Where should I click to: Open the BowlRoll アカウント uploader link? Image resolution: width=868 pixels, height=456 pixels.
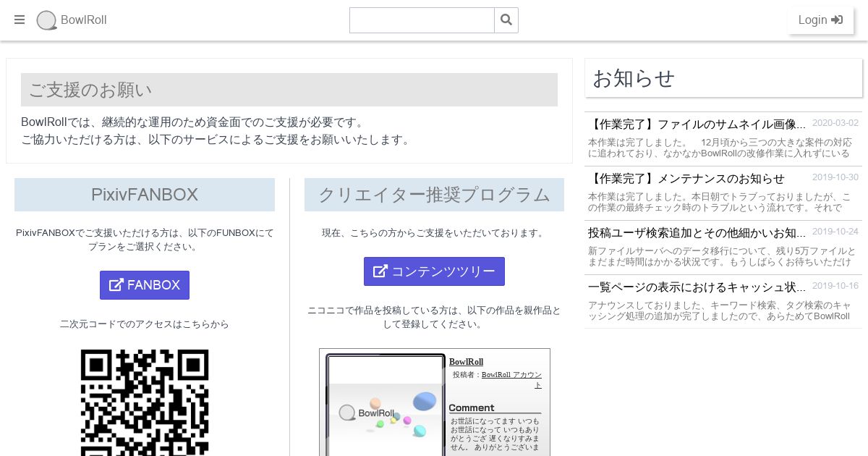pyautogui.click(x=511, y=380)
